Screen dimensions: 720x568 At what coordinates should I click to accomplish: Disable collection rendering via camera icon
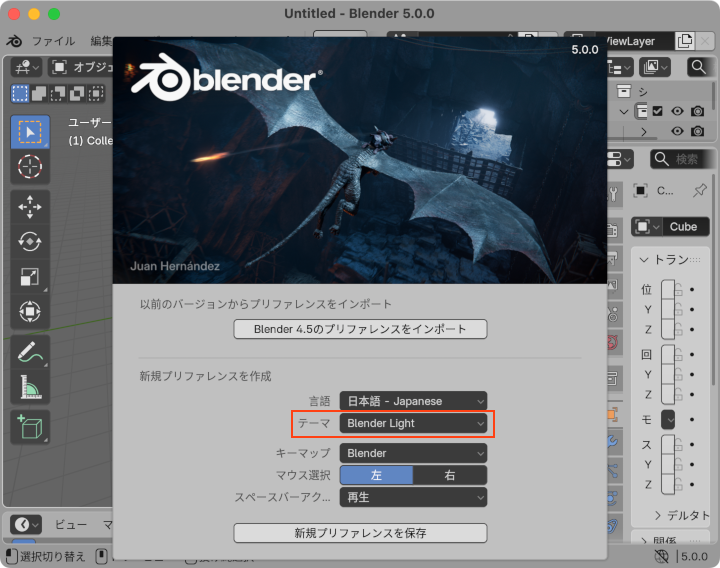698,111
